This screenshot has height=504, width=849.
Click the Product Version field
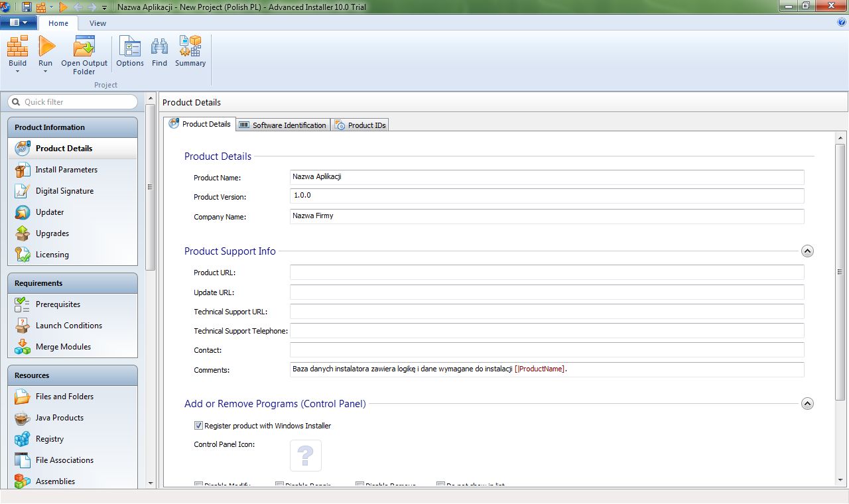pos(547,196)
